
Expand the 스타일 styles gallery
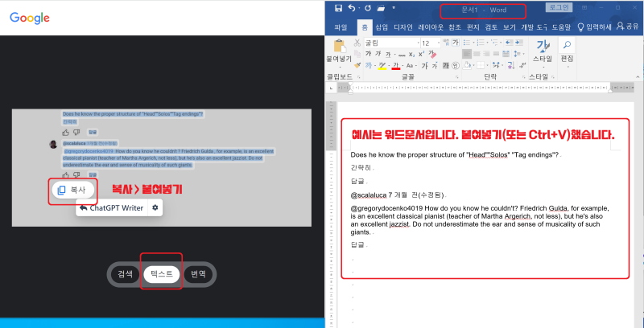543,51
